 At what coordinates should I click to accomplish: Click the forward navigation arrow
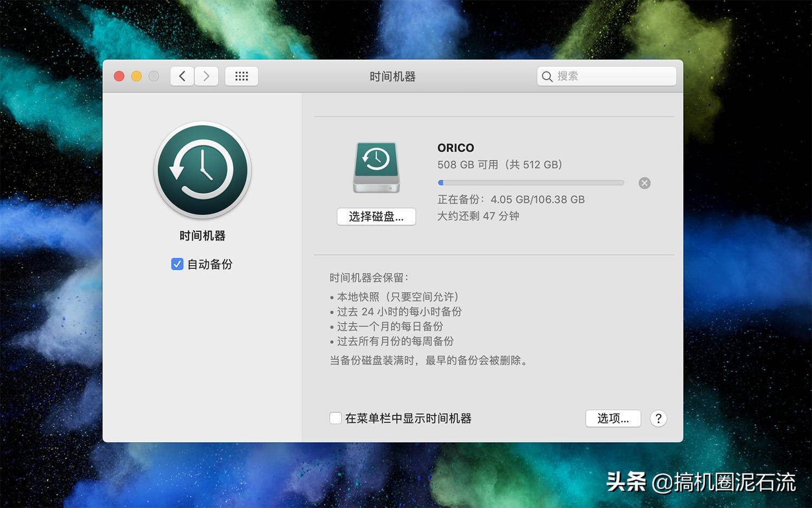[206, 76]
